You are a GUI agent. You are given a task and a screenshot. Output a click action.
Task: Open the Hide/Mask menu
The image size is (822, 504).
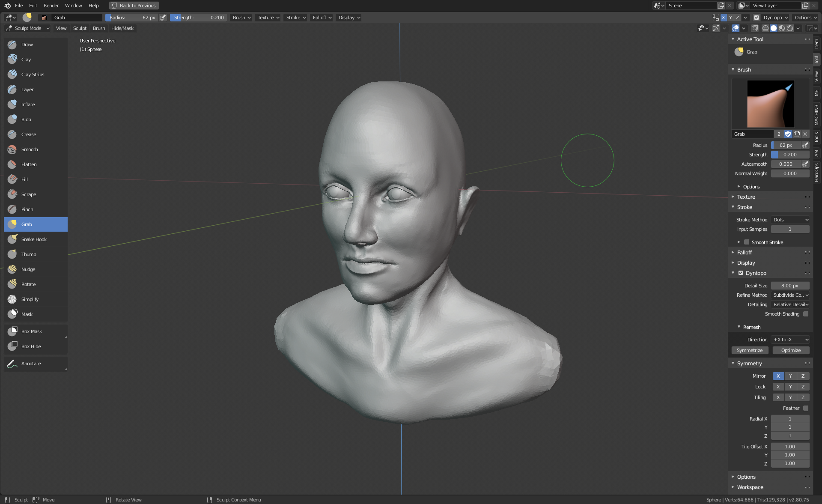pyautogui.click(x=122, y=28)
